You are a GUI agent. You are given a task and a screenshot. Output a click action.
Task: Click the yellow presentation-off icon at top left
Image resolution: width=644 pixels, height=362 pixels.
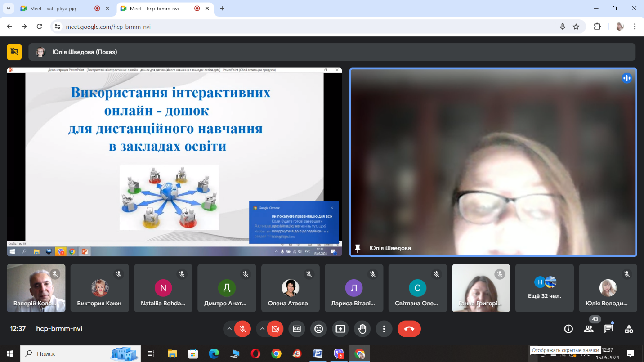click(14, 52)
